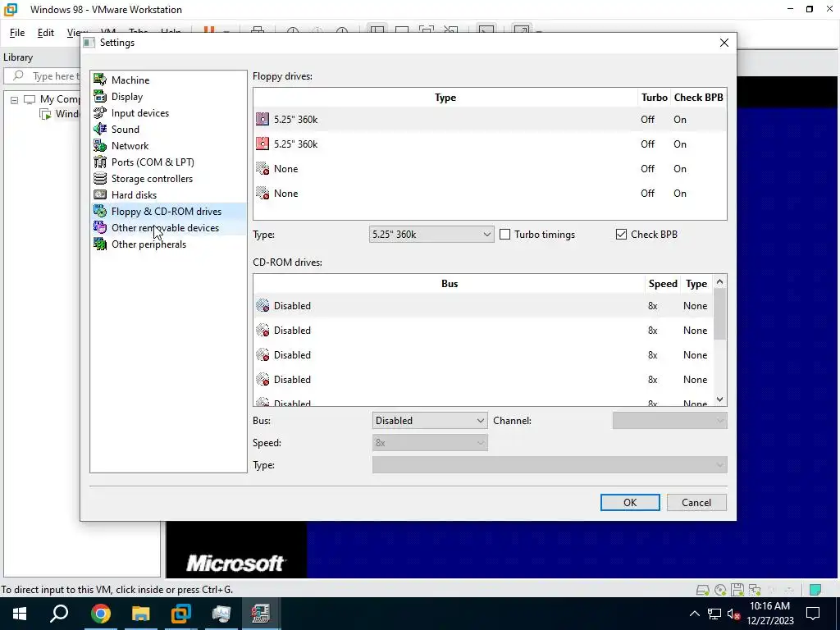Viewport: 840px width, 630px height.
Task: Open Other removable devices category
Action: (x=165, y=228)
